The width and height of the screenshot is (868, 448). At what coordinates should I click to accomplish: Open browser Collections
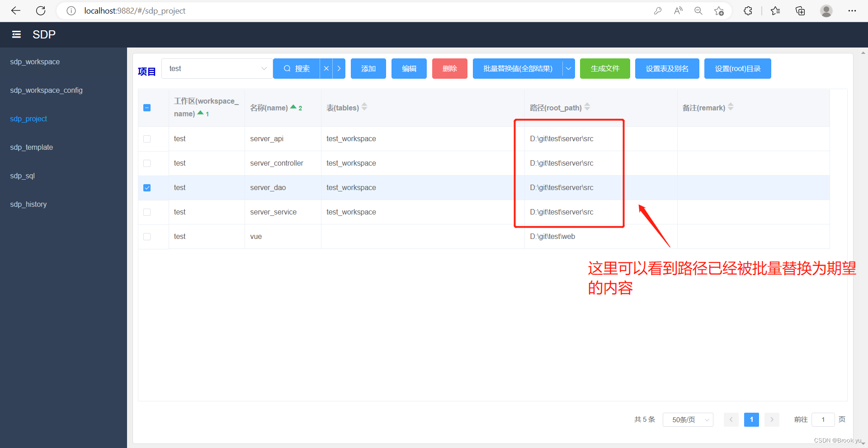(x=800, y=11)
